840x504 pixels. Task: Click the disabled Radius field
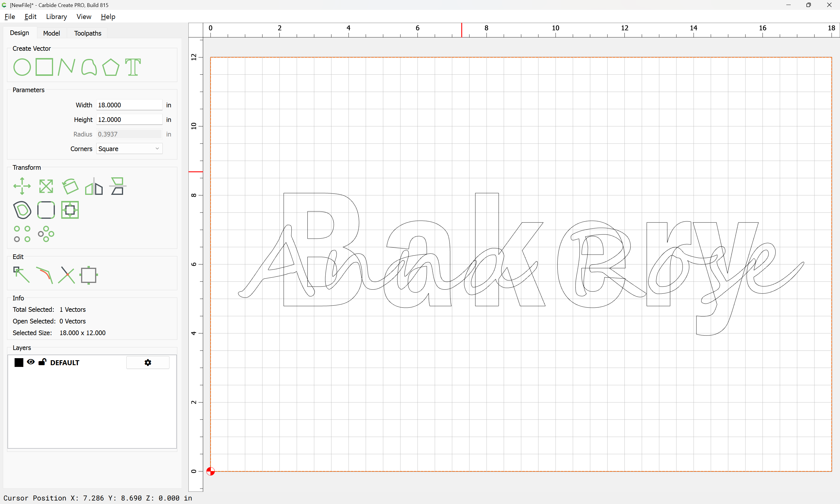click(129, 134)
